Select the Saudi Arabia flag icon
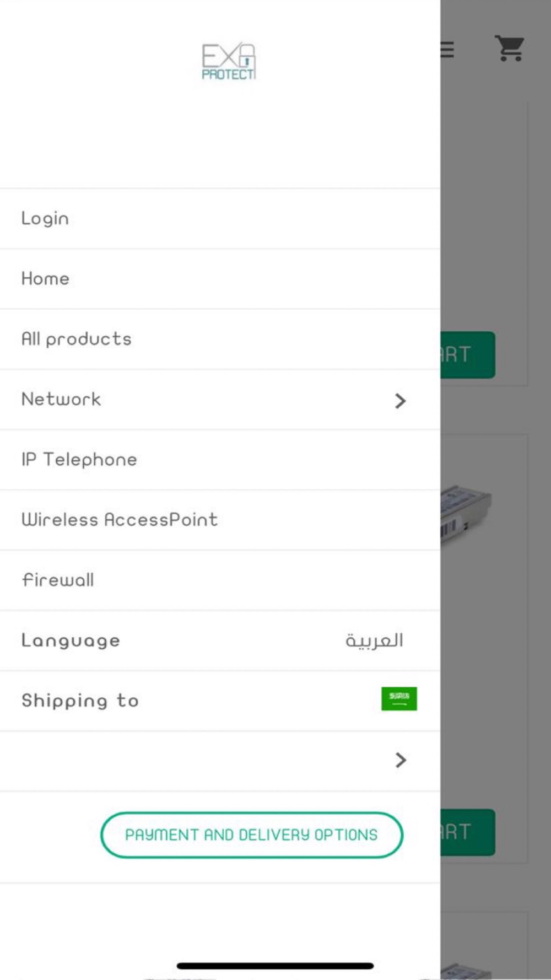Image resolution: width=551 pixels, height=980 pixels. 399,698
